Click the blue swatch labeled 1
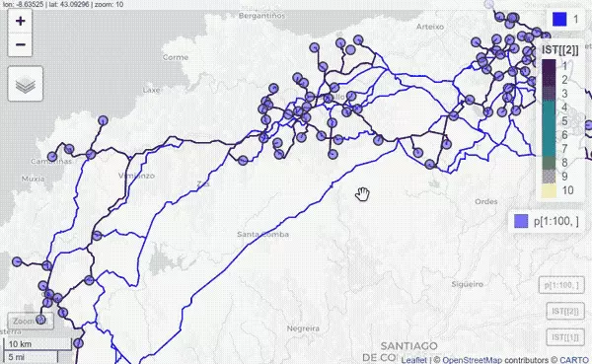The image size is (592, 364). point(559,20)
